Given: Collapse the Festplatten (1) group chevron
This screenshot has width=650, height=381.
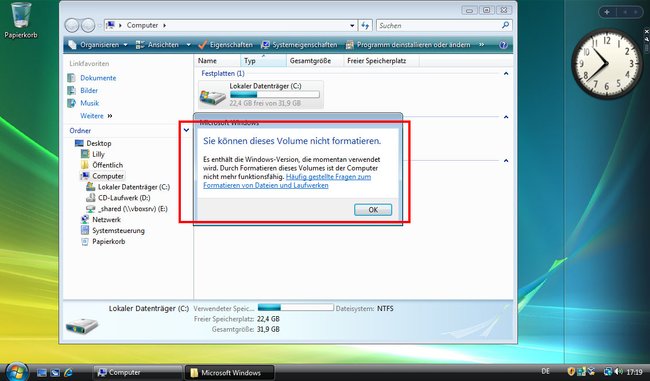Looking at the screenshot, I should pos(506,73).
